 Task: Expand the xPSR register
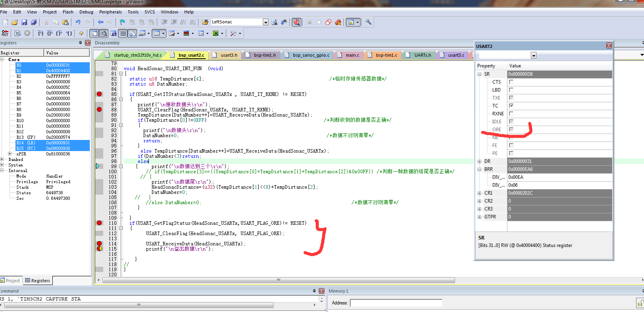click(10, 154)
